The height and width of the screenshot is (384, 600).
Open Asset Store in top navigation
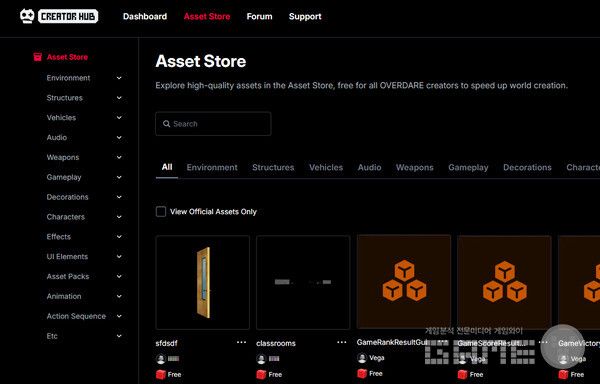tap(207, 16)
